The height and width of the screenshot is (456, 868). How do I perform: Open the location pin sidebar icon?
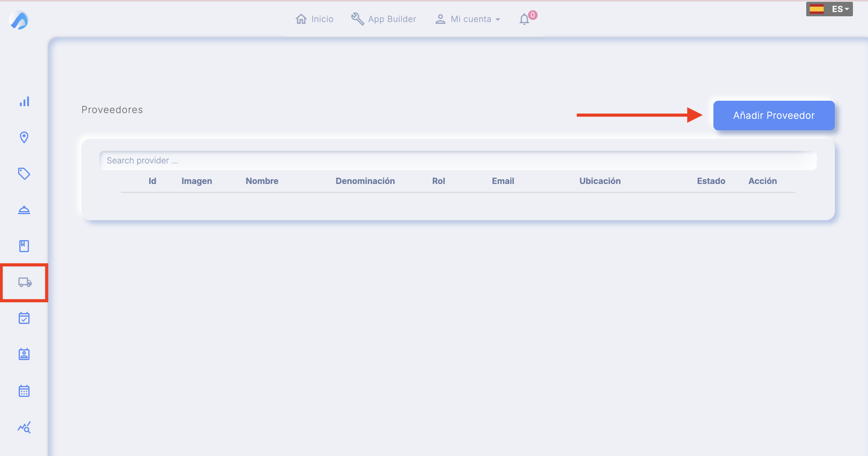[x=24, y=137]
